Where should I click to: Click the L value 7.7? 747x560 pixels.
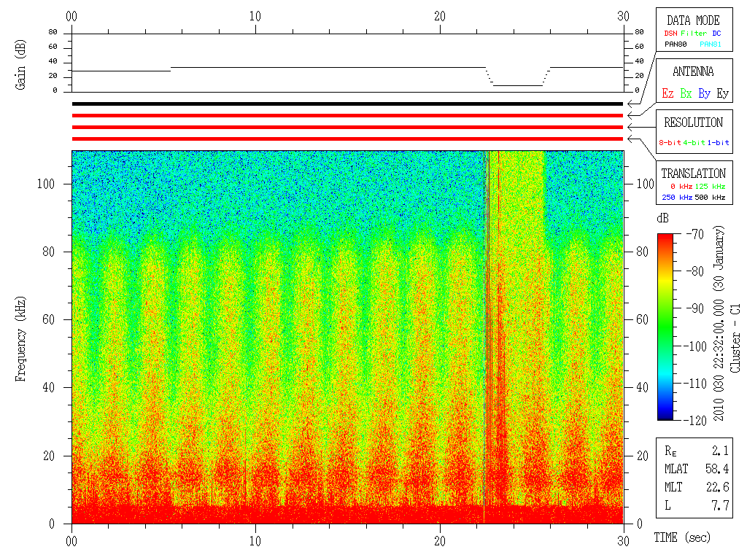click(x=720, y=506)
